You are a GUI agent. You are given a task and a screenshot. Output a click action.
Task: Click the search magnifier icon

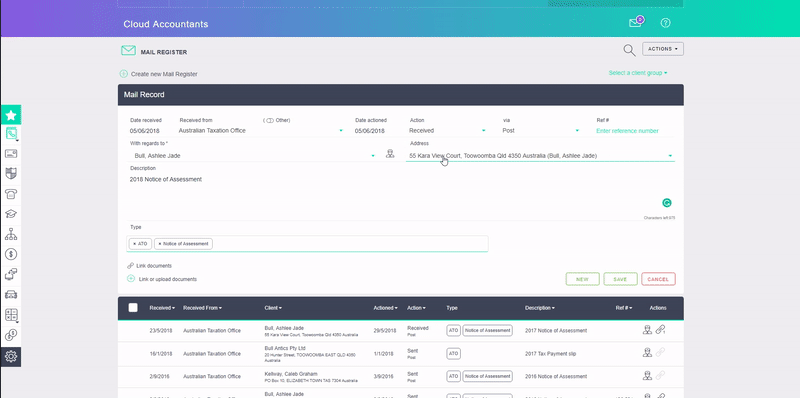tap(629, 49)
